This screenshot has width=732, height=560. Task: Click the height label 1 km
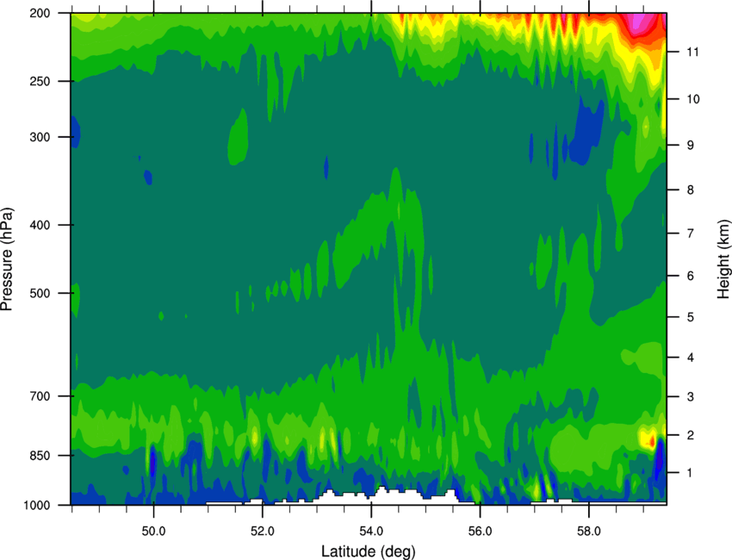691,473
